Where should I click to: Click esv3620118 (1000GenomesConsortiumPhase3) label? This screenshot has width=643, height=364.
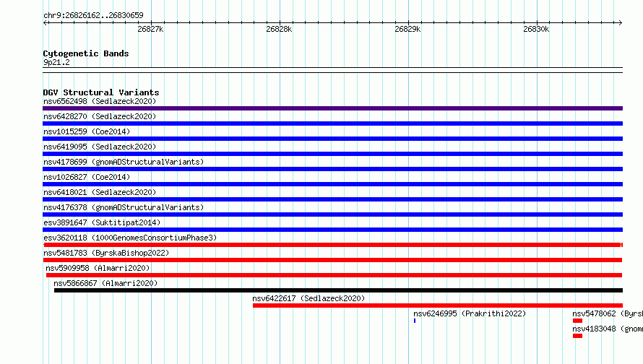pyautogui.click(x=130, y=238)
